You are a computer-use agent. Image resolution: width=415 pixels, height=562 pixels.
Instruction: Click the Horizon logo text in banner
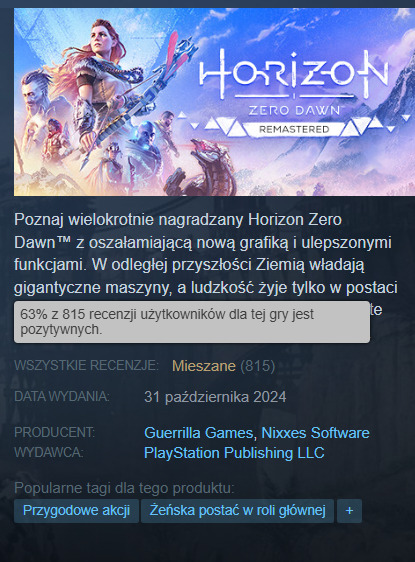[294, 72]
